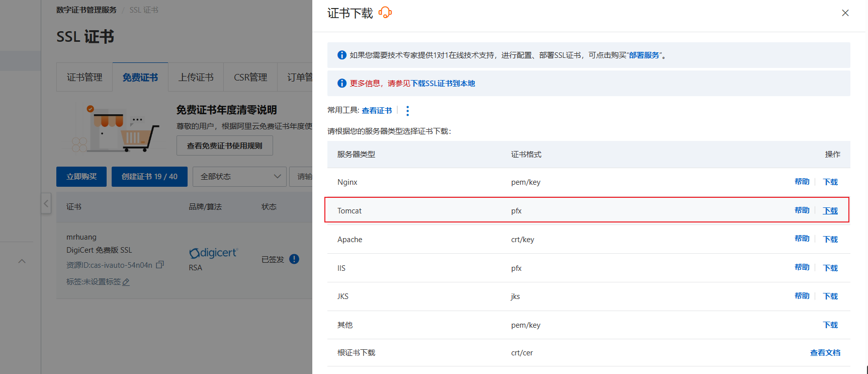Open the CSR管理 tab
Screen dimensions: 868x374
tap(250, 78)
